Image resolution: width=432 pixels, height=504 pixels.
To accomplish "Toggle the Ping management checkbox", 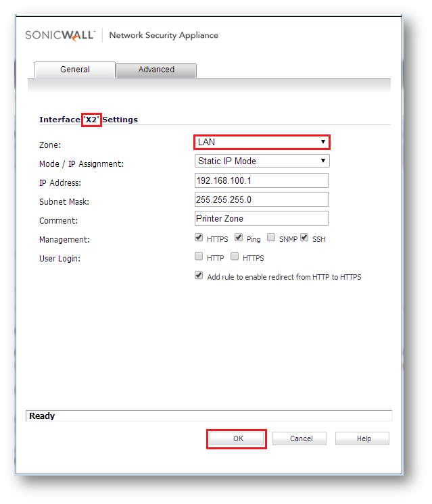I will pyautogui.click(x=239, y=238).
